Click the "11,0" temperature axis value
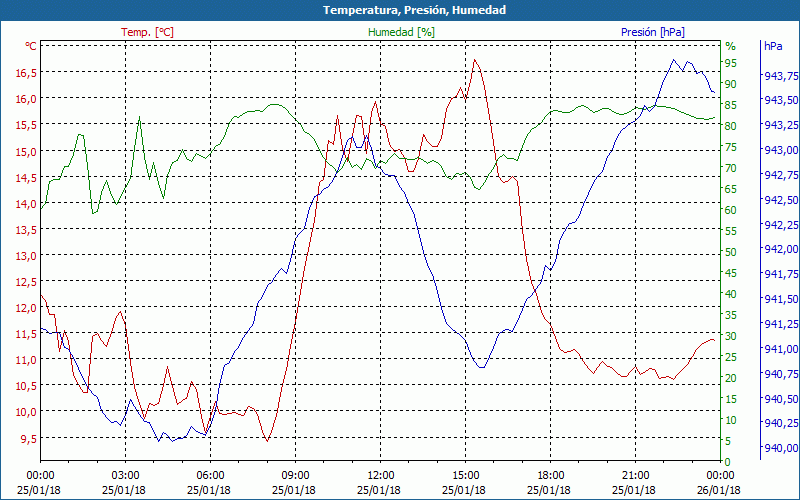 pyautogui.click(x=26, y=360)
